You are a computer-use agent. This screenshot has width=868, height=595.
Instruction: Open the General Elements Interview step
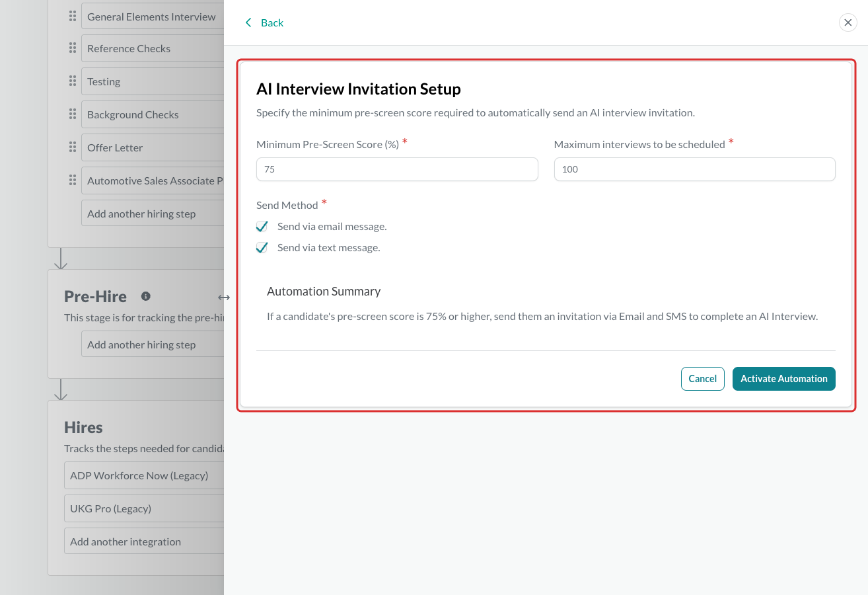[x=153, y=17]
